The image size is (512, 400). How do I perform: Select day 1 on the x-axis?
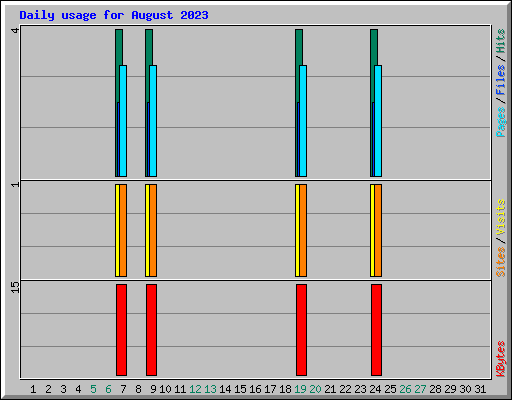pos(33,389)
